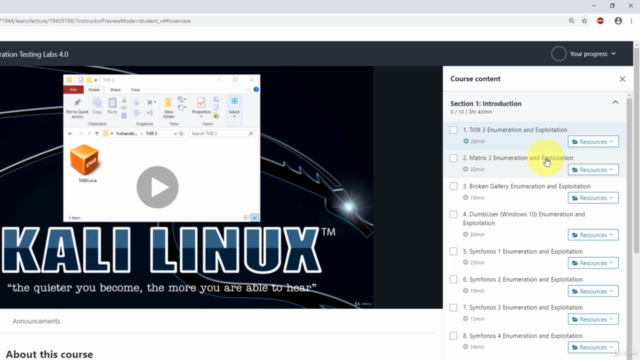Mark the Symfonos 4 lecture complete
Viewport: 640px width, 360px height.
click(453, 336)
